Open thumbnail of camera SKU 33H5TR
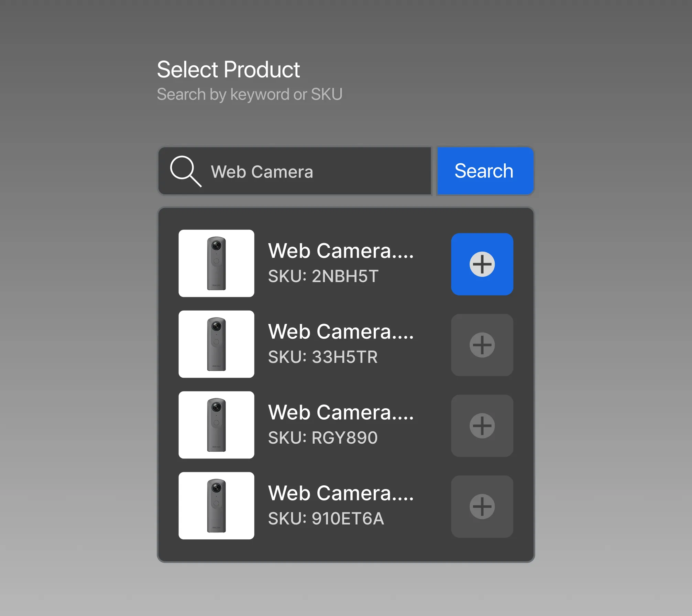 [217, 344]
